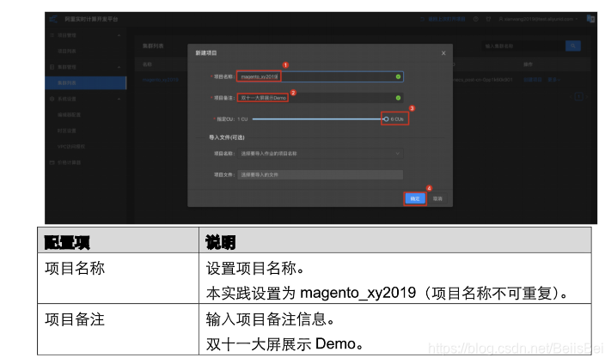This screenshot has height=364, width=611.
Task: Click the platform logo icon in header
Action: [53, 19]
